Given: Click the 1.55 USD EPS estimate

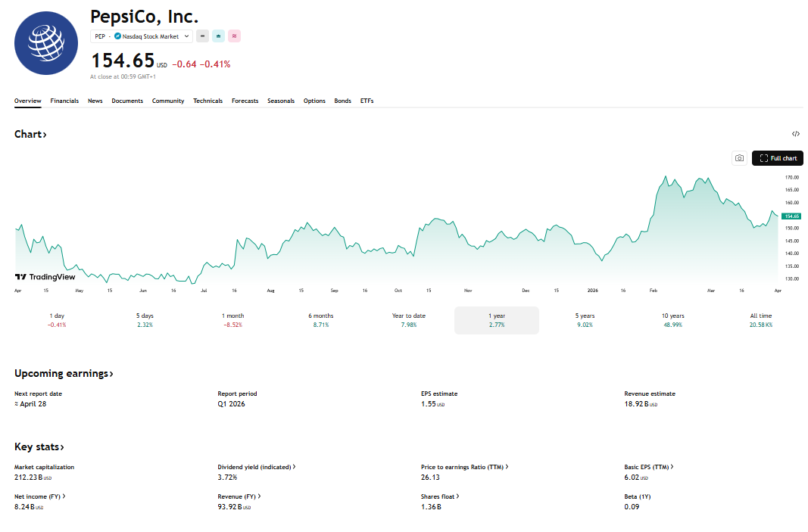Looking at the screenshot, I should click(433, 404).
